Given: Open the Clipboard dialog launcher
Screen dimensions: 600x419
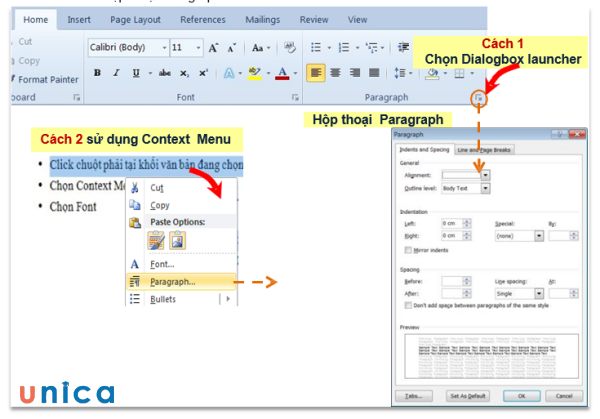Looking at the screenshot, I should (x=77, y=97).
